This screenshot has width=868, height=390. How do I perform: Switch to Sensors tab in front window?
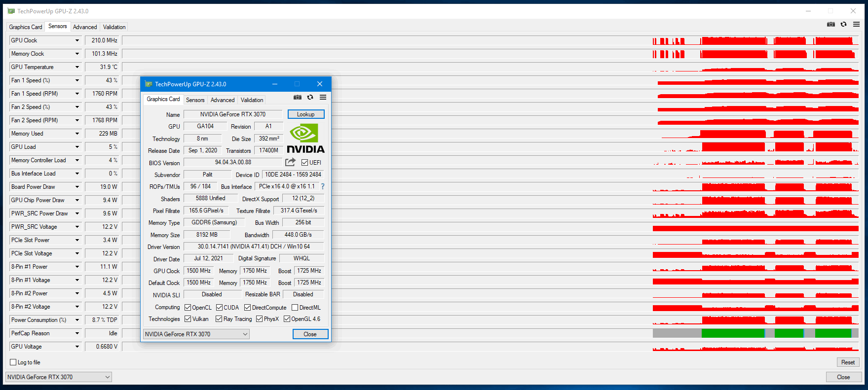195,100
